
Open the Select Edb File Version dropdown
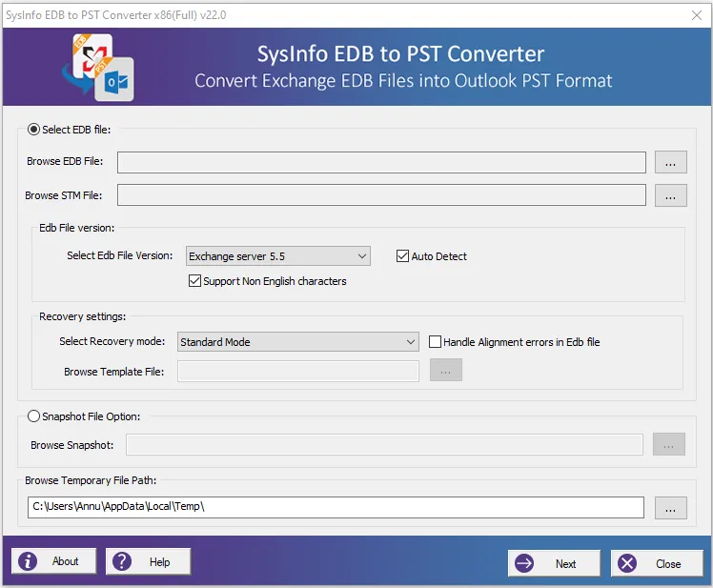277,256
